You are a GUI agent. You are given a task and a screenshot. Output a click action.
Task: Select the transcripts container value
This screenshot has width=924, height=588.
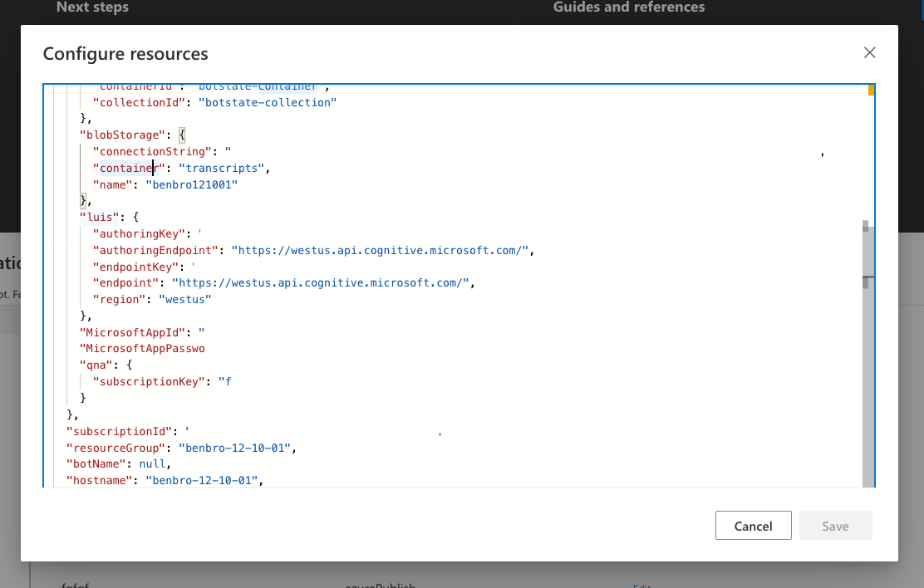[x=220, y=168]
